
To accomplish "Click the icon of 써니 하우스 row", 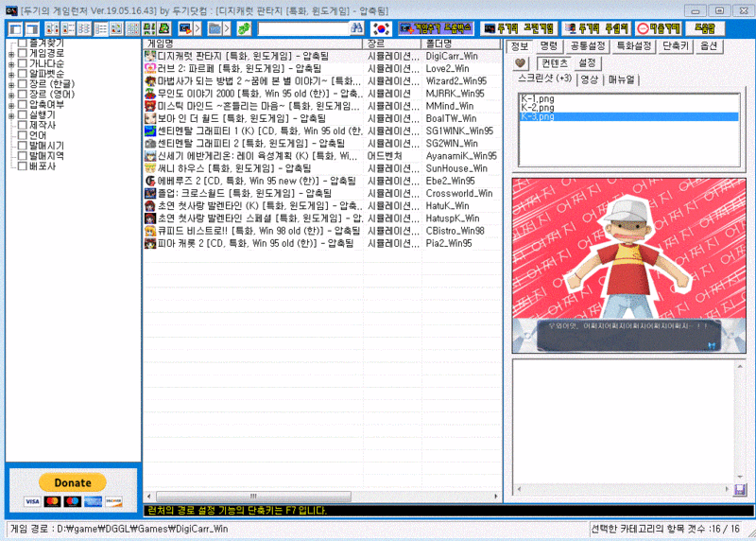I will pos(150,168).
